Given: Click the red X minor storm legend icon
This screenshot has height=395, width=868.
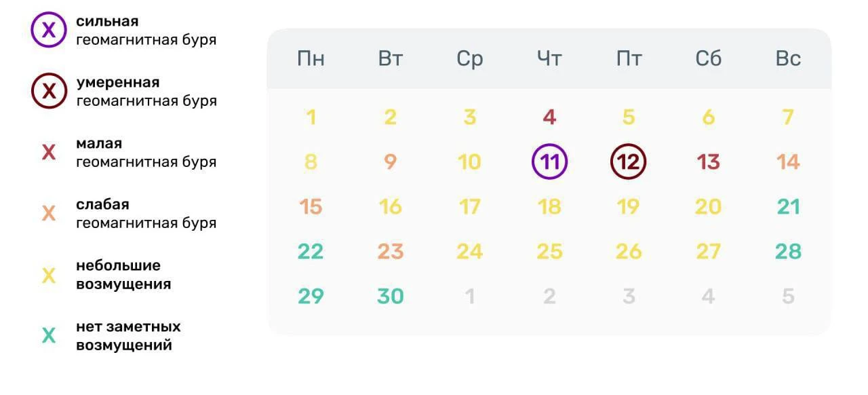Looking at the screenshot, I should (49, 153).
